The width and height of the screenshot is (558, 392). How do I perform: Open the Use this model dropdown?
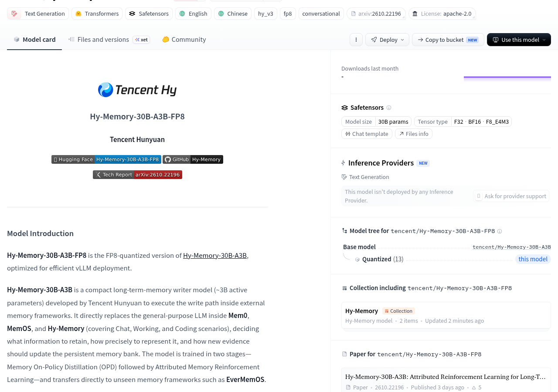click(519, 40)
